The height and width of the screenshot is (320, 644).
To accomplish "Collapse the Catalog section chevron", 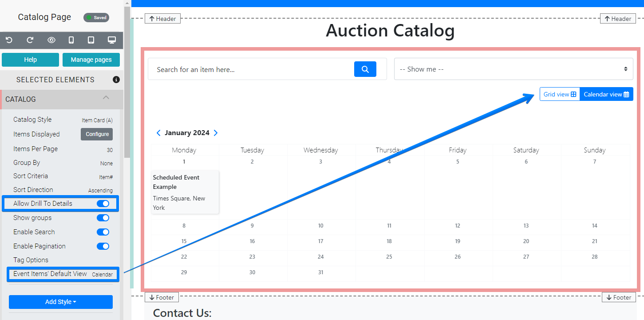I will pyautogui.click(x=106, y=98).
